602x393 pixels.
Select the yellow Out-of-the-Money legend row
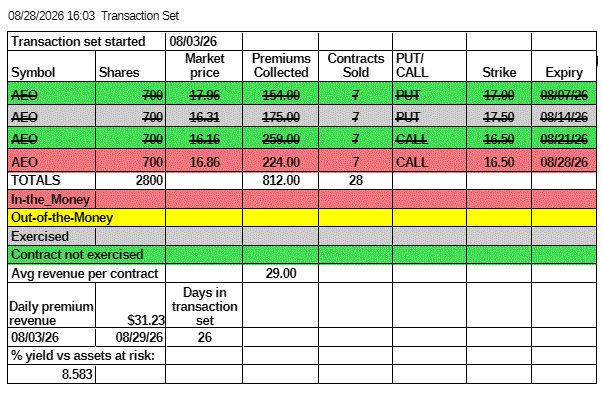pyautogui.click(x=302, y=218)
